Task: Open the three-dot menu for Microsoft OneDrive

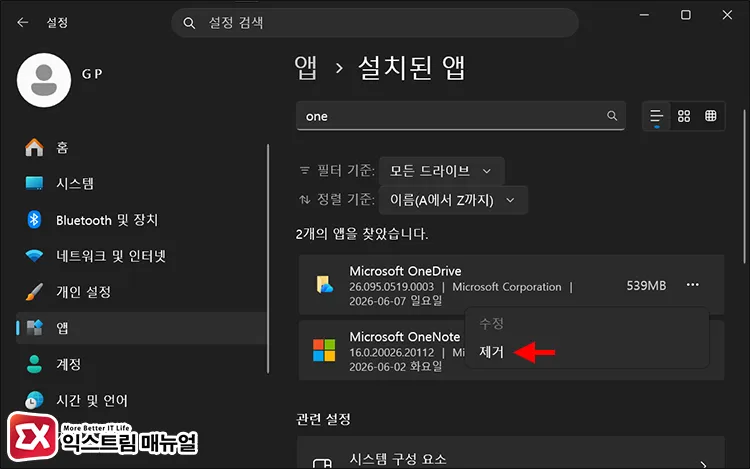Action: (692, 285)
